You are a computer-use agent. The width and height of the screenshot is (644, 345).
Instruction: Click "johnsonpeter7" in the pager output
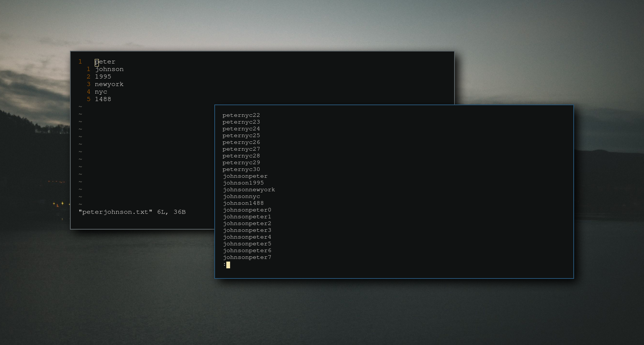click(x=247, y=257)
